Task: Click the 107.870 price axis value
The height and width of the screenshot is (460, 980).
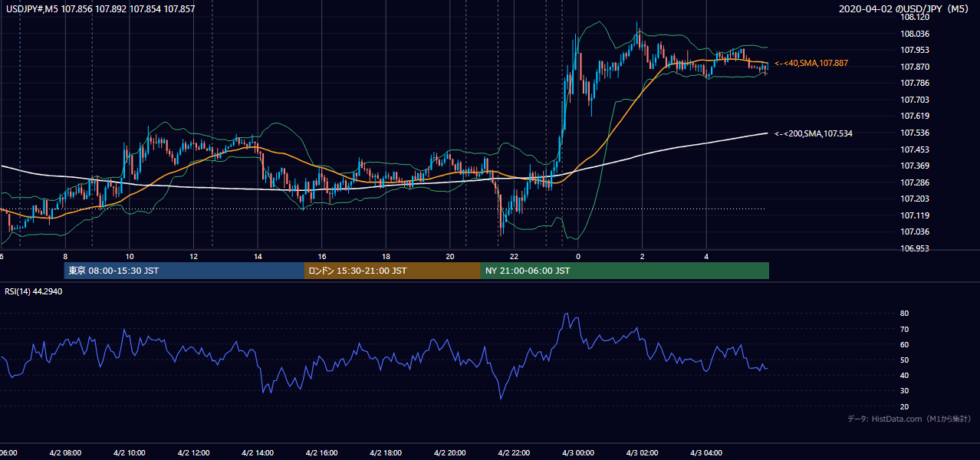Action: coord(915,67)
